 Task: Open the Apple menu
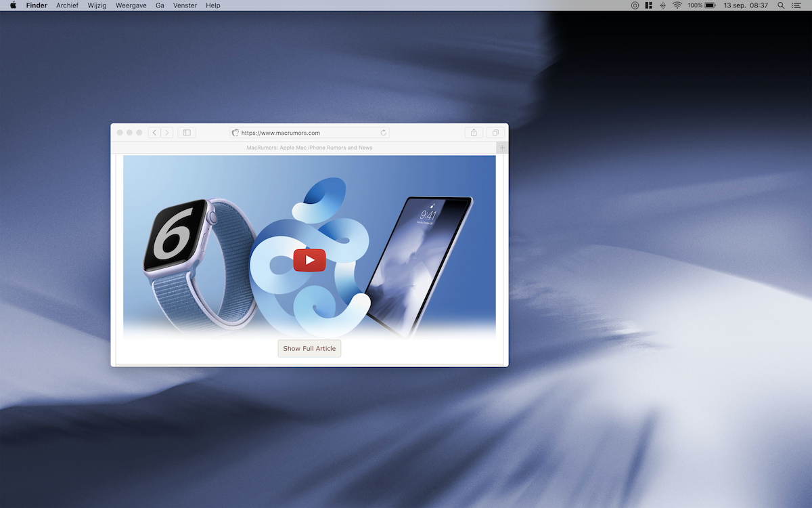(x=13, y=5)
